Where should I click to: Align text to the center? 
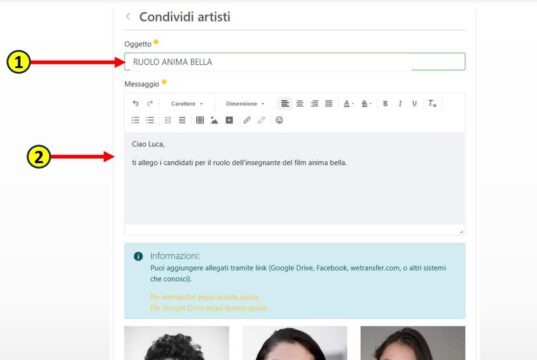click(300, 103)
